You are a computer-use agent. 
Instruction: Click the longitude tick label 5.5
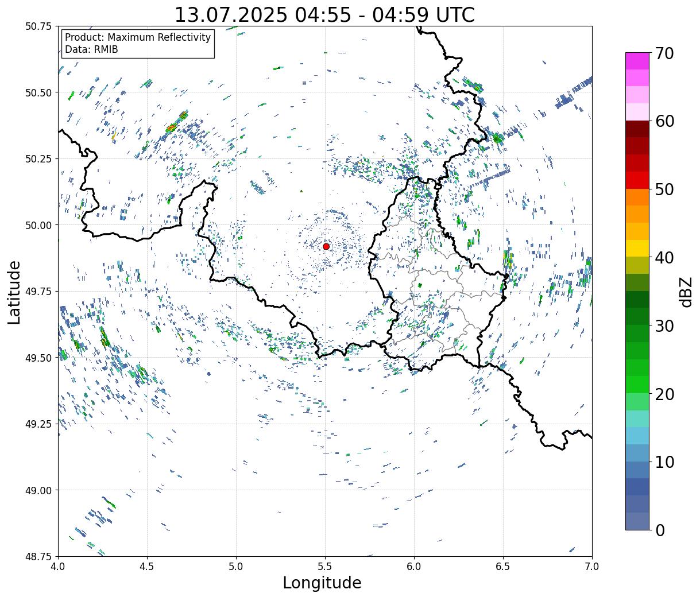[325, 567]
